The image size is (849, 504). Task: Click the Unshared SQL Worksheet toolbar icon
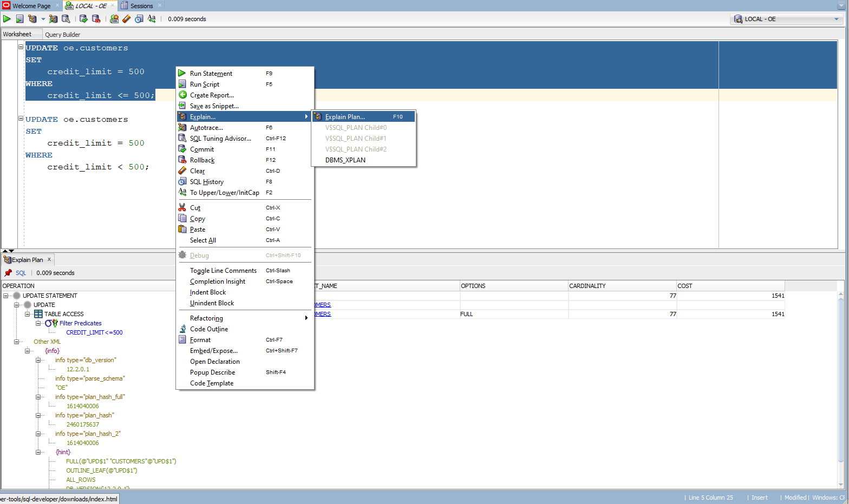(114, 19)
